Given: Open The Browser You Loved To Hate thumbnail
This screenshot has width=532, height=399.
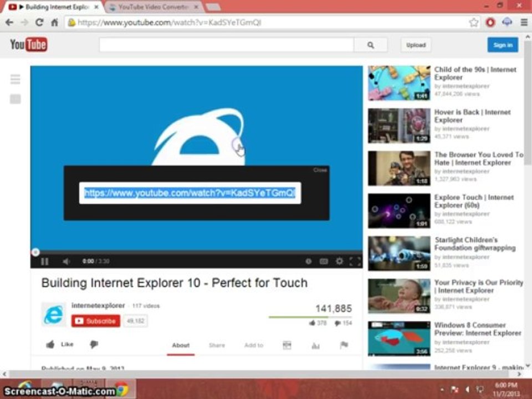Looking at the screenshot, I should pos(400,168).
